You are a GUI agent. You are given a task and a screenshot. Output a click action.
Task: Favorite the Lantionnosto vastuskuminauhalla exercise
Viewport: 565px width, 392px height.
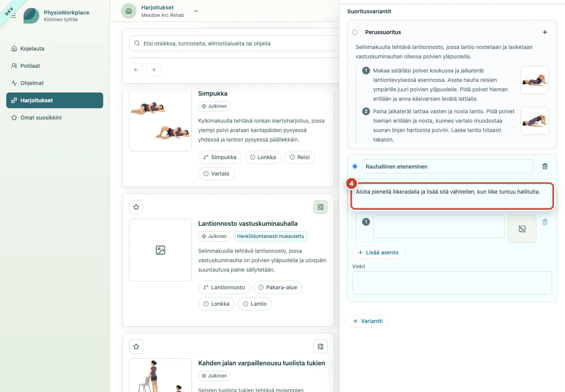click(x=136, y=207)
